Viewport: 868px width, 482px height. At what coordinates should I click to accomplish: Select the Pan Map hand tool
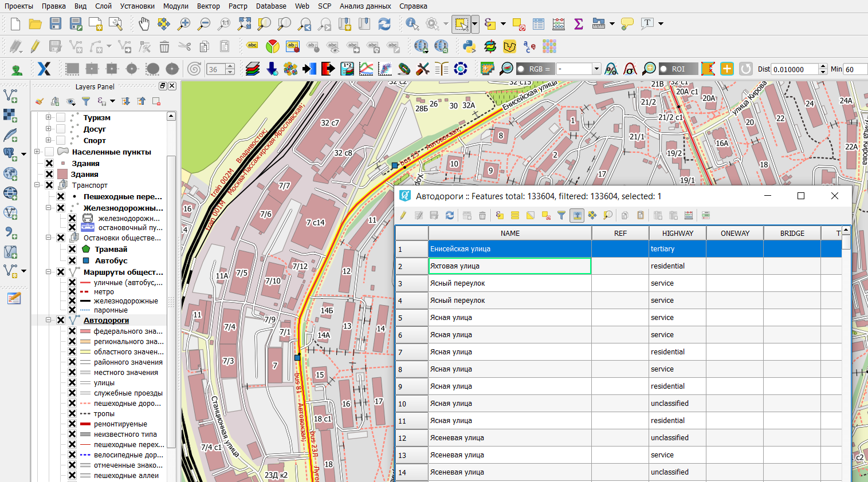click(144, 23)
